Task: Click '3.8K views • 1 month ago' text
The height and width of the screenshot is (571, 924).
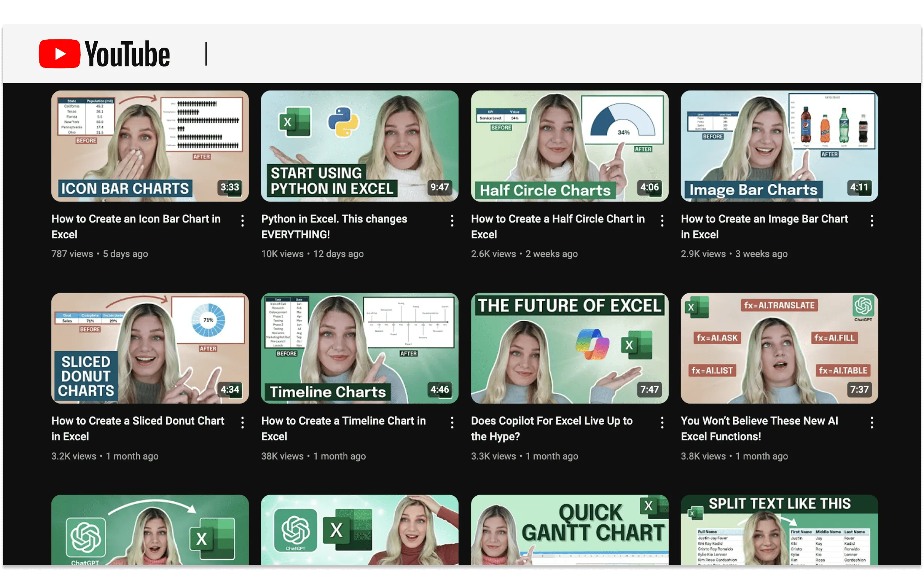Action: (x=735, y=456)
